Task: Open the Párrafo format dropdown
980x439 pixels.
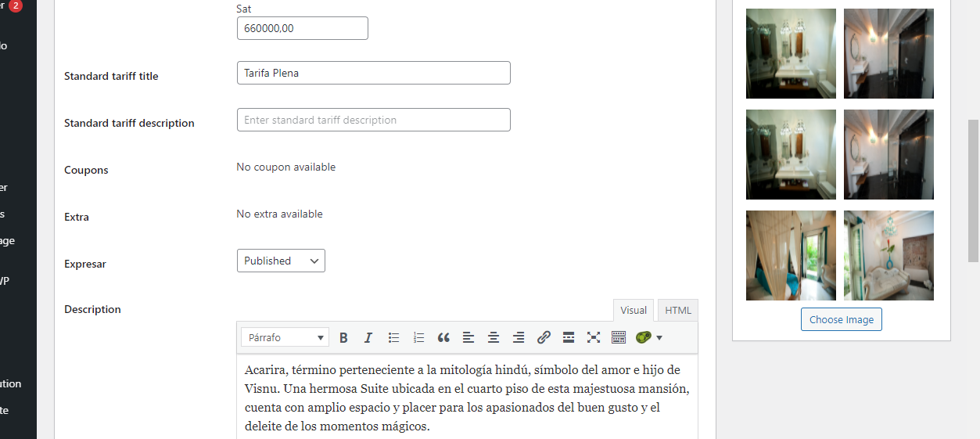Action: click(x=285, y=338)
